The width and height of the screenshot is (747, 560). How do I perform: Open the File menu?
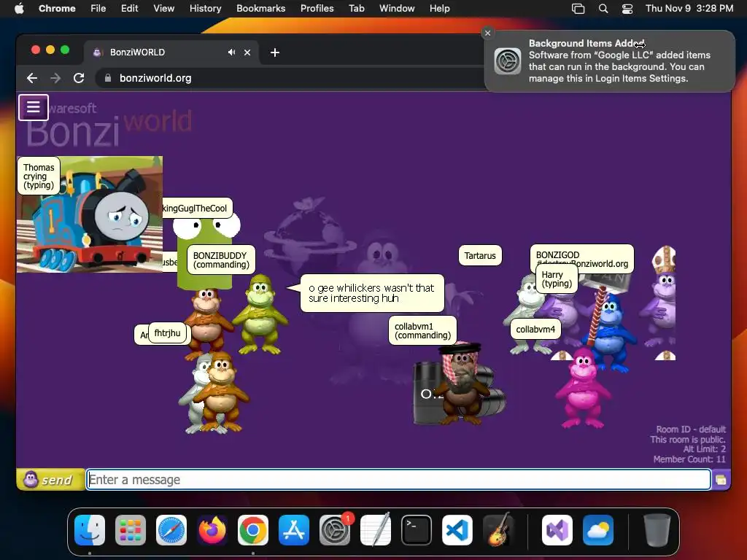(x=98, y=8)
